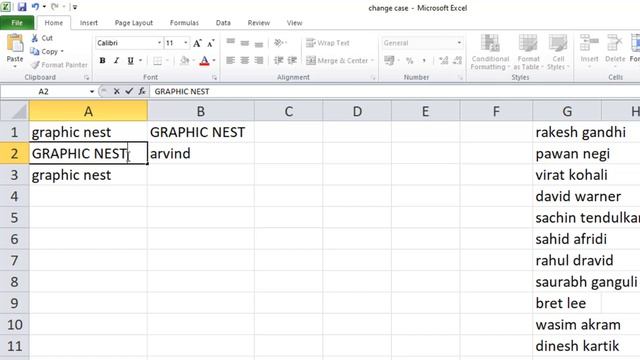Open Format as Table gallery
The width and height of the screenshot is (640, 360).
coord(528,52)
